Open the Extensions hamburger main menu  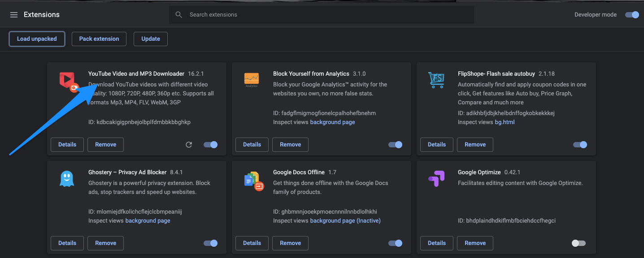pos(14,15)
